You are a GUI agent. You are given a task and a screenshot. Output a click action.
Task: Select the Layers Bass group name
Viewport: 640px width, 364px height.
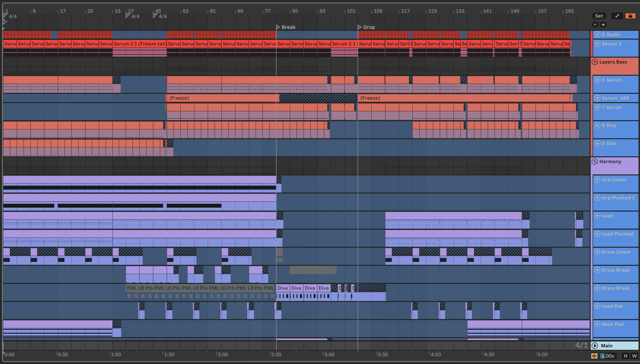pyautogui.click(x=613, y=62)
